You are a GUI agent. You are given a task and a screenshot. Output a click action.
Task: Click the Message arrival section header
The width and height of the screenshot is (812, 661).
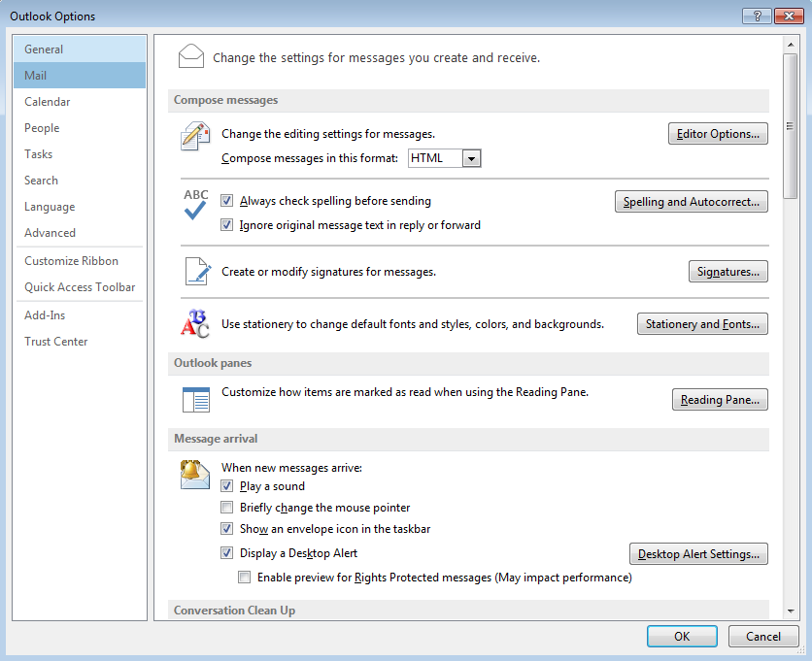pyautogui.click(x=468, y=439)
